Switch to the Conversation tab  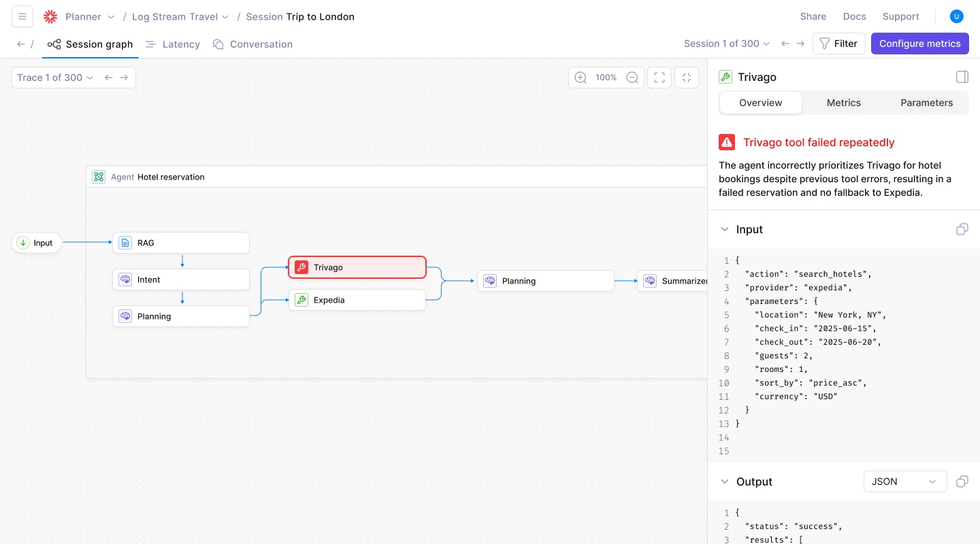[252, 44]
